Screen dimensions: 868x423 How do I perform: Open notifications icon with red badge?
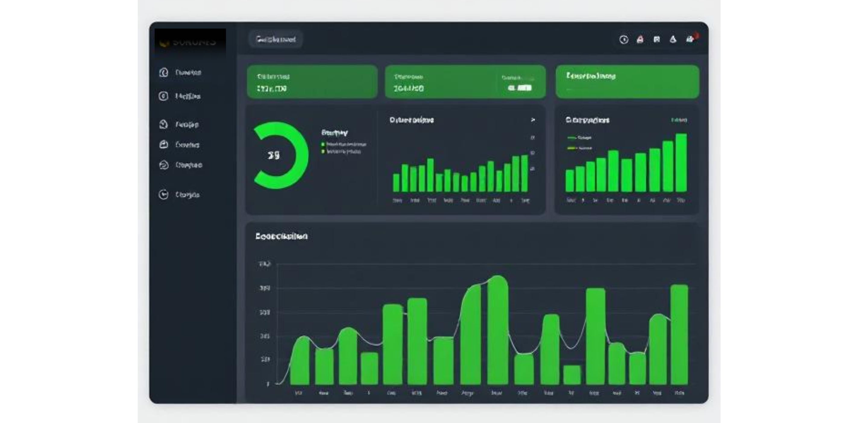690,39
